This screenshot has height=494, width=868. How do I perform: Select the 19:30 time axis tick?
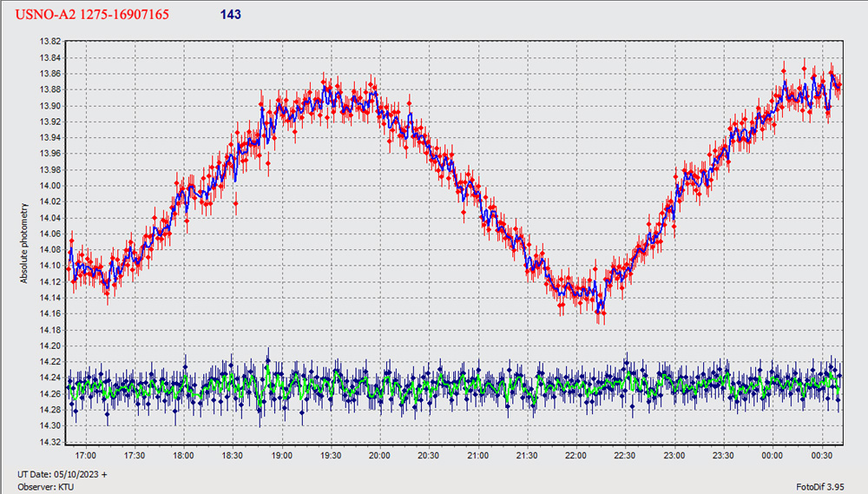point(331,455)
